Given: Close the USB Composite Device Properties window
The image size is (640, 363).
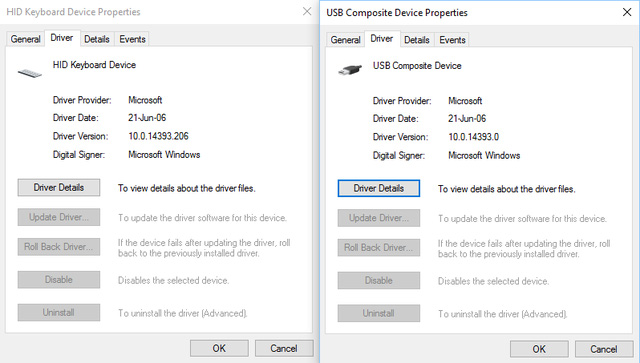Looking at the screenshot, I should (x=627, y=12).
